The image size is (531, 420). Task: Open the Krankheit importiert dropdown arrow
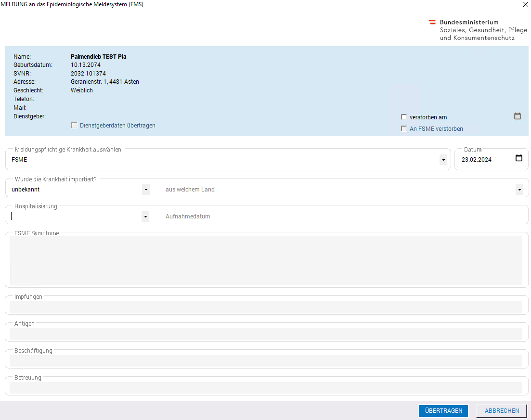point(145,190)
